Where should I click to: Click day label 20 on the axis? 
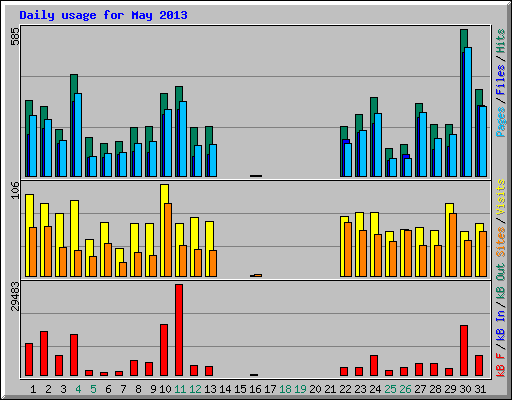coord(315,389)
